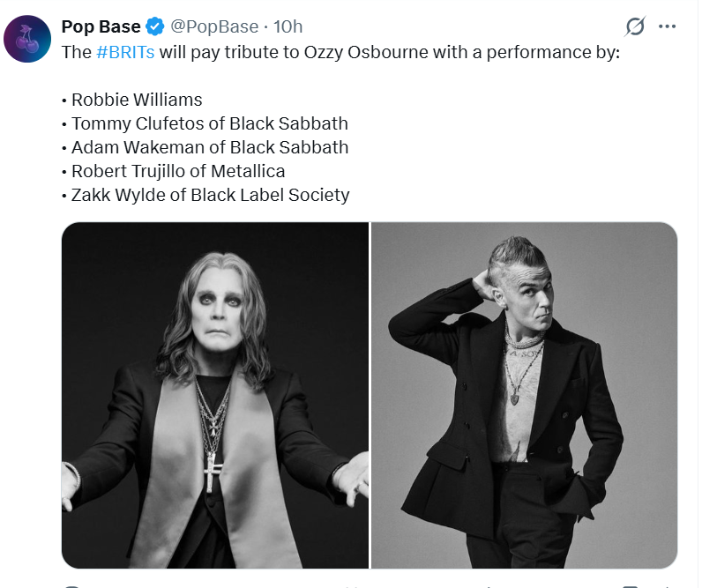Click the "Adam Wakeman" name in the list
Image resolution: width=702 pixels, height=588 pixels.
133,147
